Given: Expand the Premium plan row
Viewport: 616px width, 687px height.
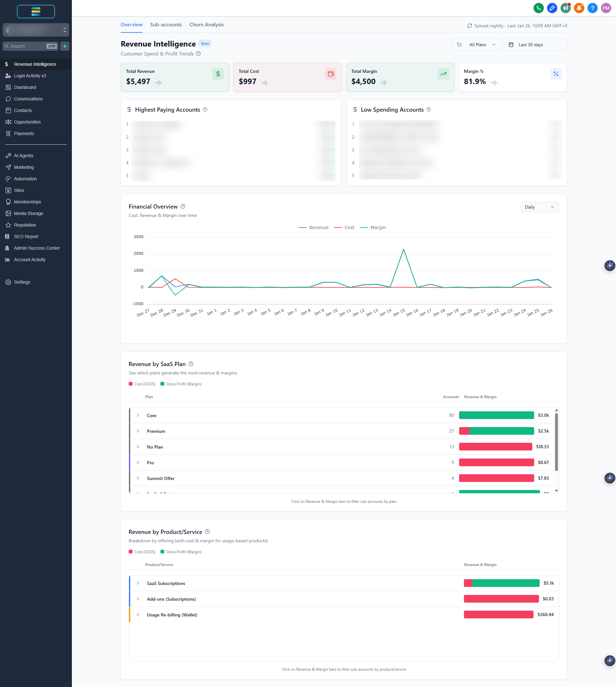Looking at the screenshot, I should 138,431.
